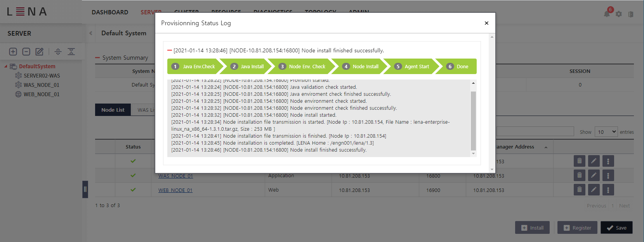Select DefaultSystem in the server tree
644x242 pixels.
pyautogui.click(x=37, y=66)
